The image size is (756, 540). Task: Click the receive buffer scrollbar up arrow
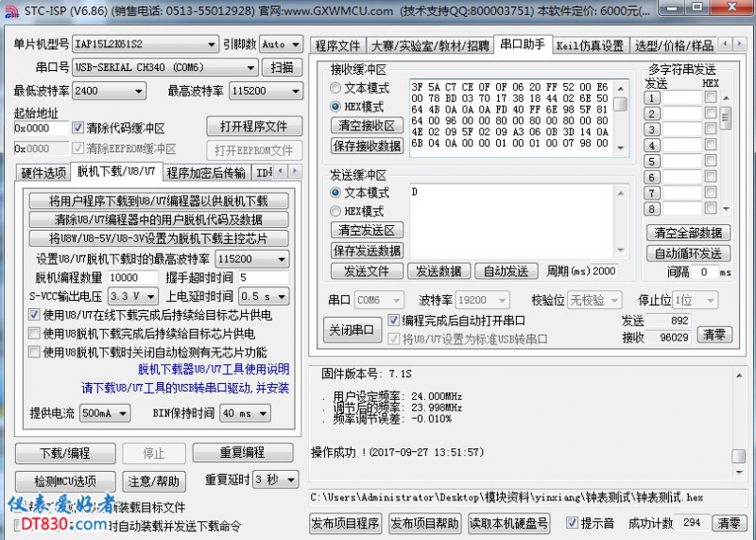tap(620, 87)
